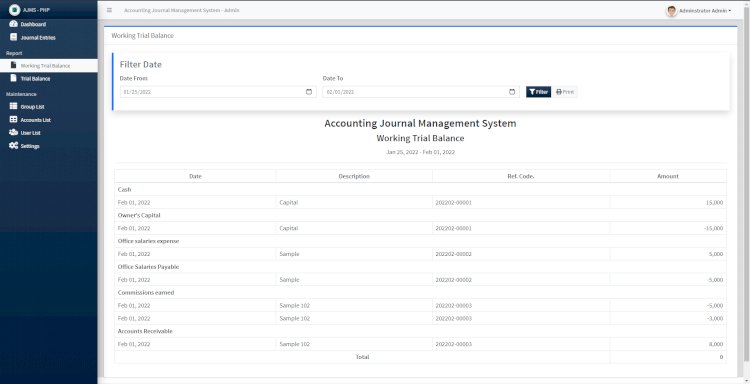Image resolution: width=750 pixels, height=384 pixels.
Task: Click the 15,000 amount under Cash
Action: [714, 202]
